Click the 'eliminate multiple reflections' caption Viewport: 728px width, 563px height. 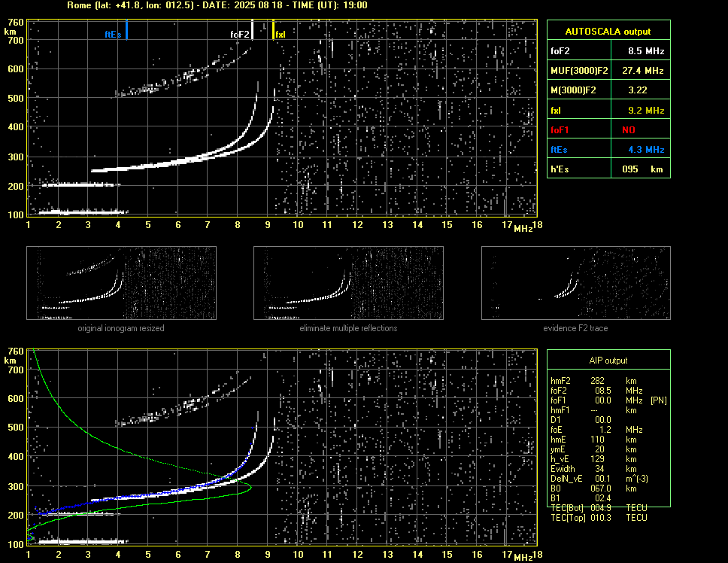348,328
